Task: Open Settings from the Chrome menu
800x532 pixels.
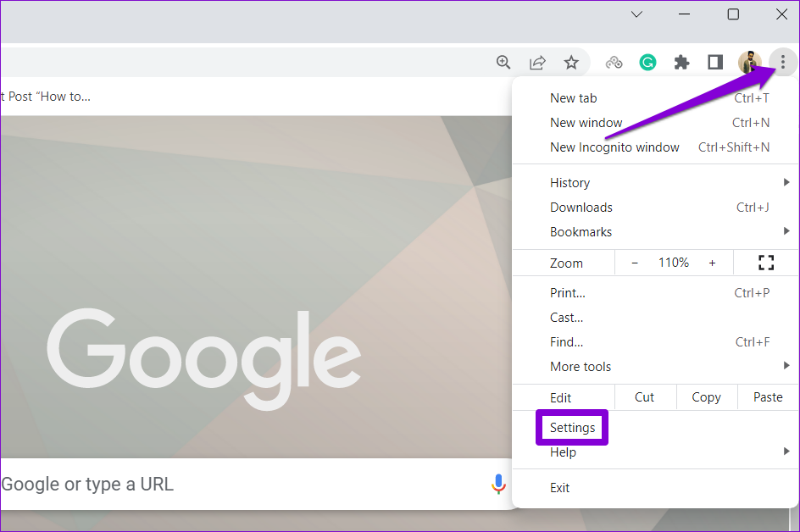Action: tap(656, 428)
